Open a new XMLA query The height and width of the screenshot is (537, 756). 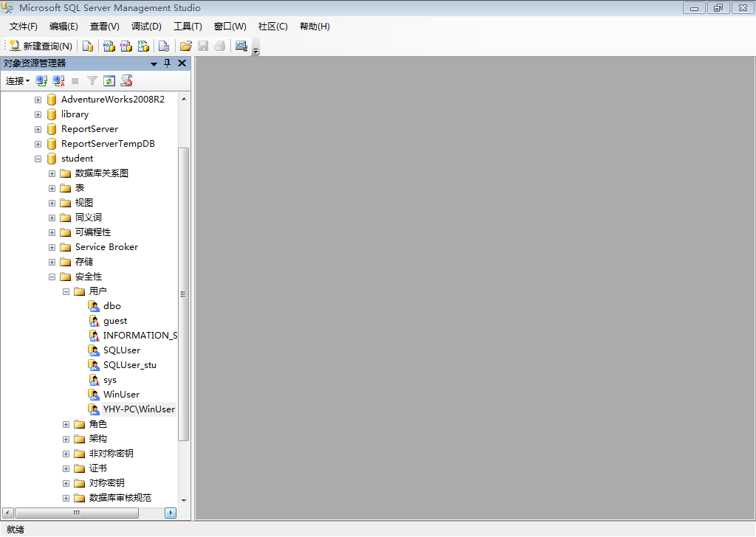click(144, 46)
